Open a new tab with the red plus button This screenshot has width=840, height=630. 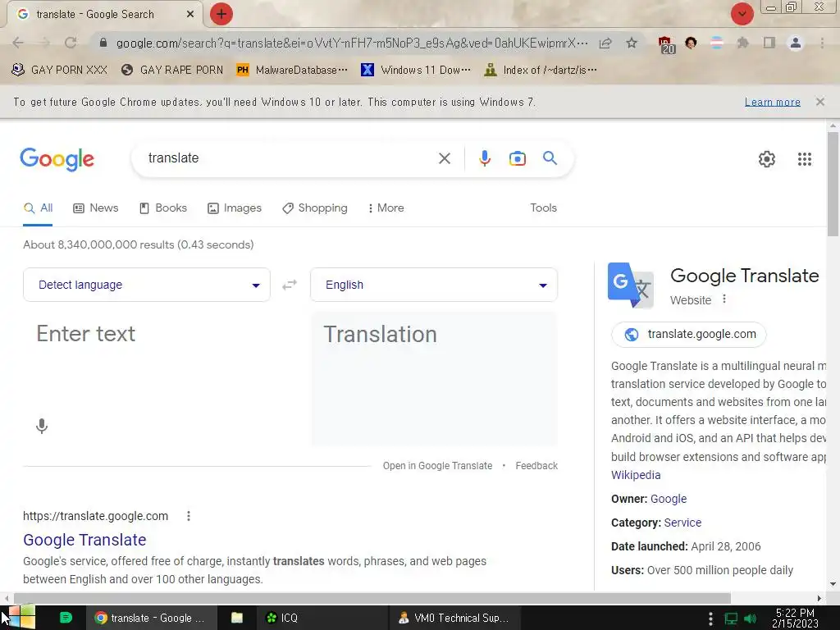(x=221, y=14)
